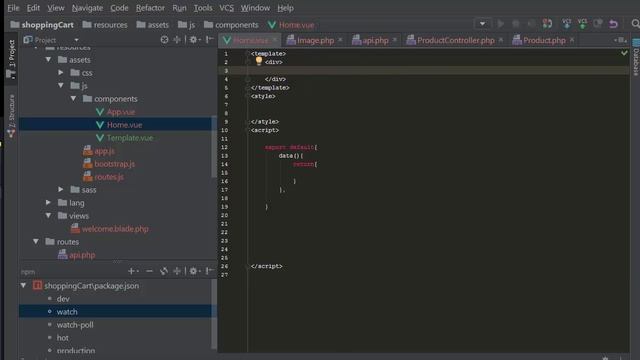
Task: Collapse the views folder arrow
Action: (x=48, y=216)
